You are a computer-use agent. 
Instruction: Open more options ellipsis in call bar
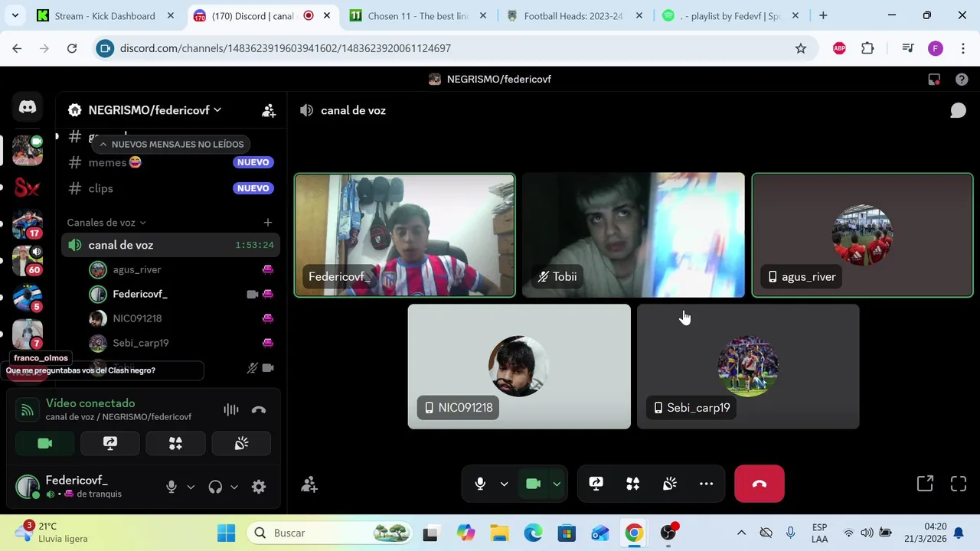point(706,484)
